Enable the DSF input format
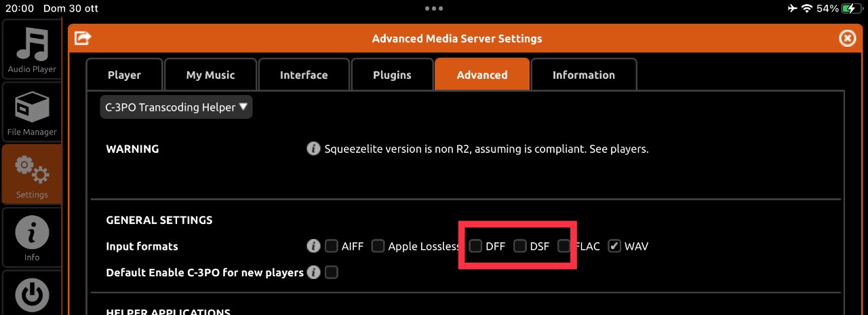 coord(520,246)
